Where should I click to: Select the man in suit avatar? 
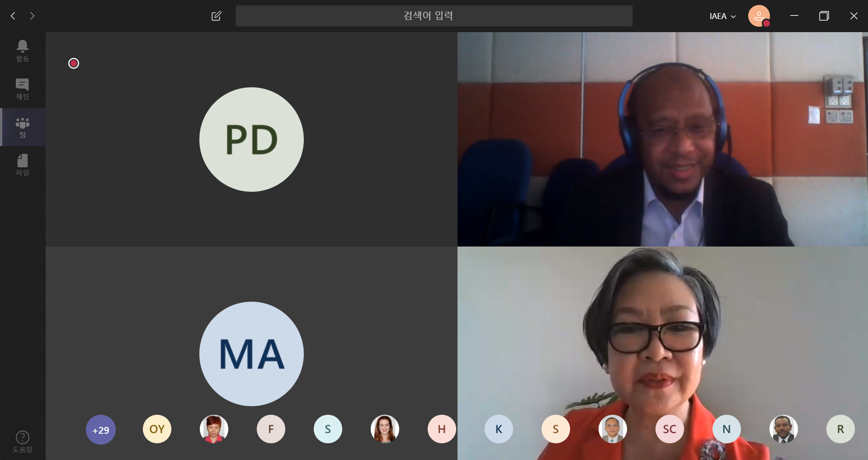[783, 429]
